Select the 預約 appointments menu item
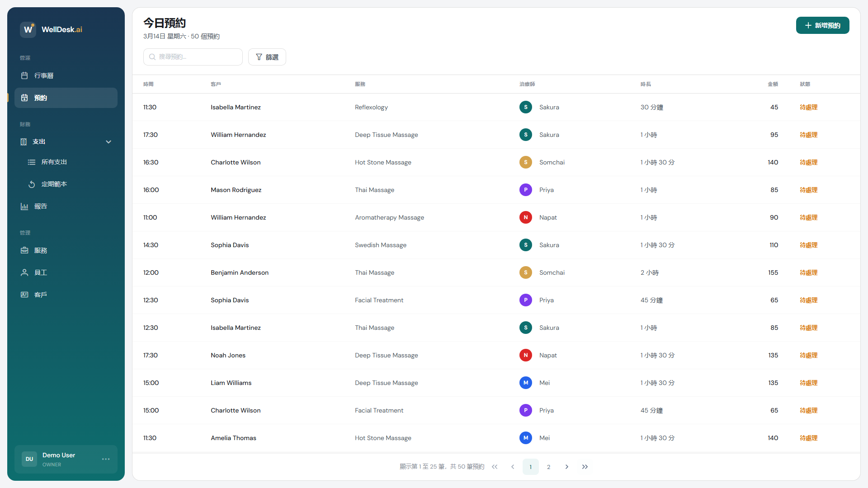This screenshot has width=868, height=488. pos(66,98)
